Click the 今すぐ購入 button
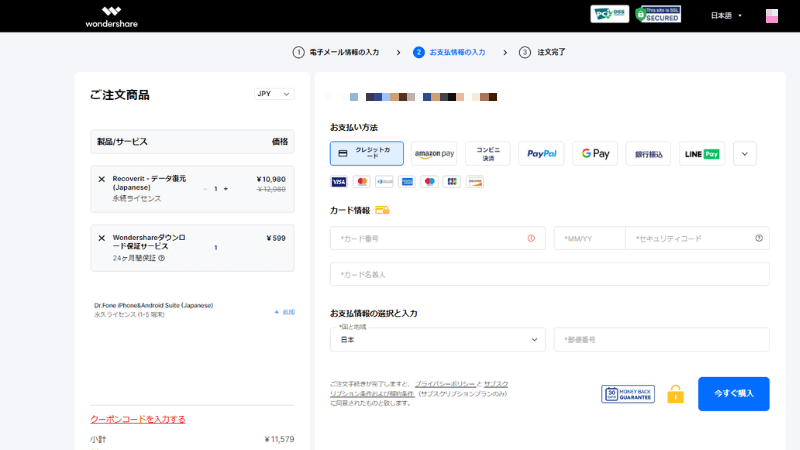The width and height of the screenshot is (800, 450). pos(734,394)
